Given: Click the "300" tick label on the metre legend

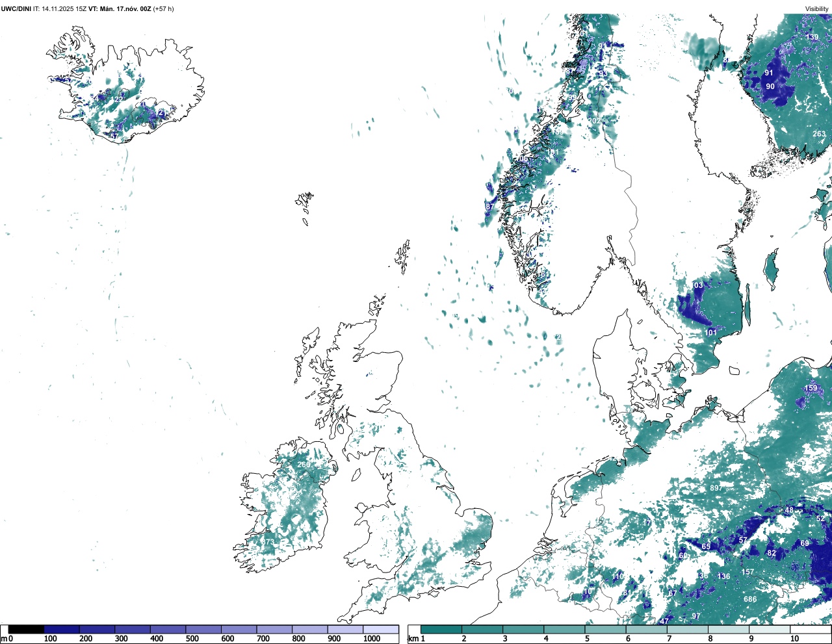Looking at the screenshot, I should [121, 639].
